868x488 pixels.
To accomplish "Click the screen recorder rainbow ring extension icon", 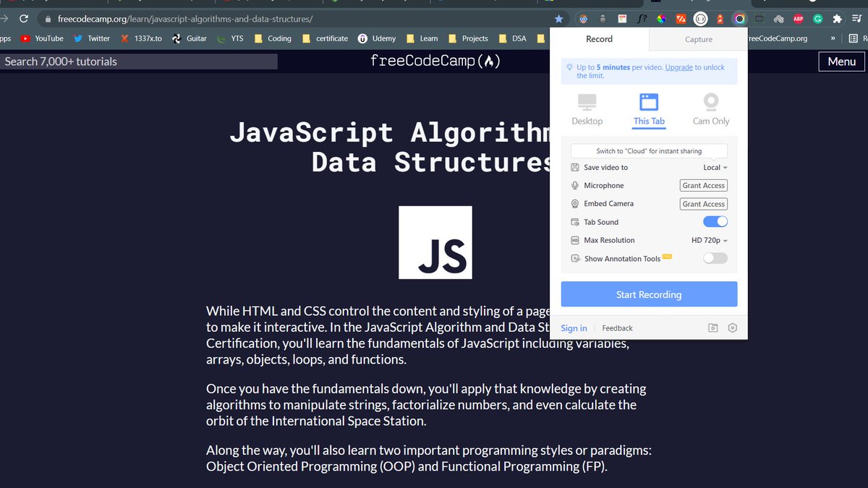I will 739,19.
